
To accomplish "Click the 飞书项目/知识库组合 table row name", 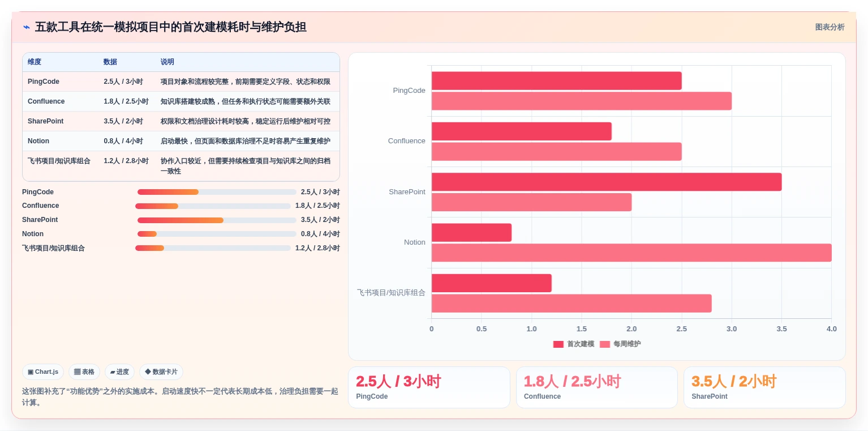I will tap(59, 161).
